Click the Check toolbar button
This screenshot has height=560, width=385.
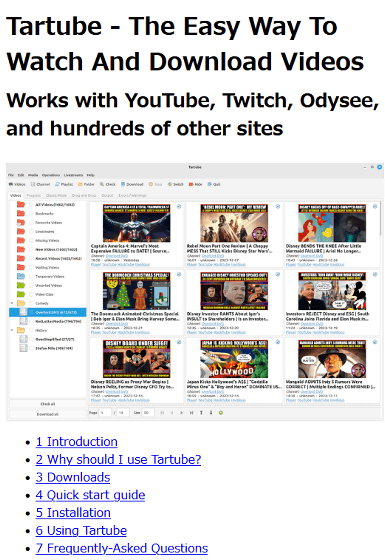108,184
